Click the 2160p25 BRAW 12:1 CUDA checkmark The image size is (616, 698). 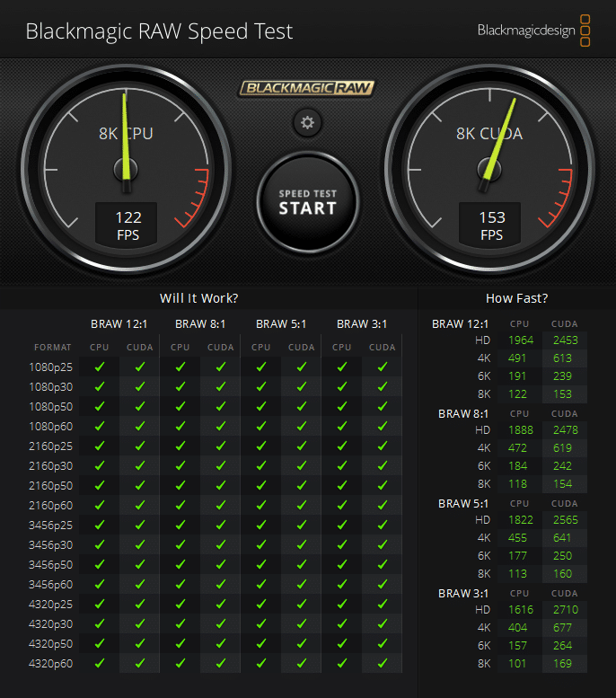coord(140,446)
